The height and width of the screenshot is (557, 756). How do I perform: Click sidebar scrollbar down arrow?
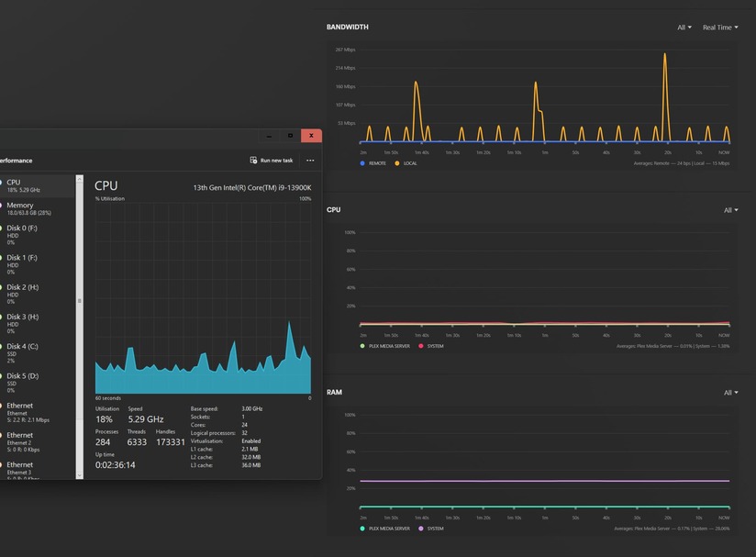tap(80, 475)
